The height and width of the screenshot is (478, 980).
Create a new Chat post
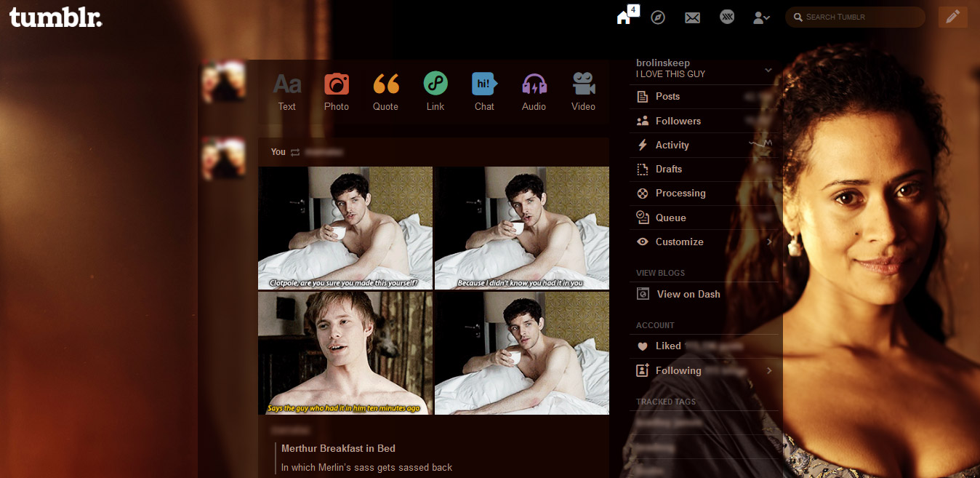[484, 92]
